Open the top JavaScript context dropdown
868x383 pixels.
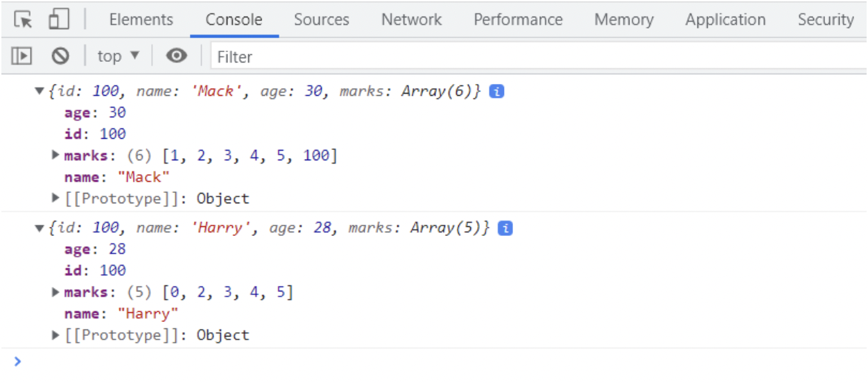tap(118, 56)
